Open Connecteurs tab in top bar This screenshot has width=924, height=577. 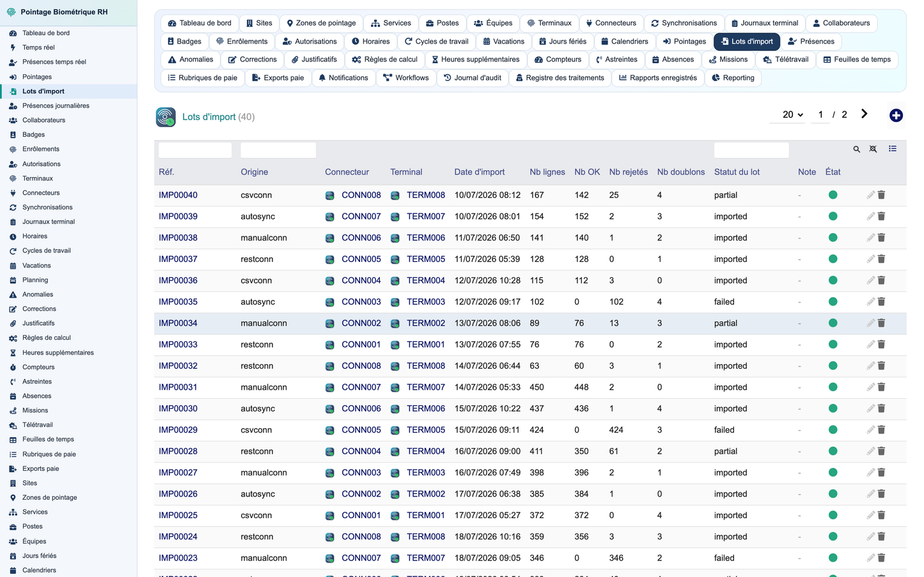point(611,23)
